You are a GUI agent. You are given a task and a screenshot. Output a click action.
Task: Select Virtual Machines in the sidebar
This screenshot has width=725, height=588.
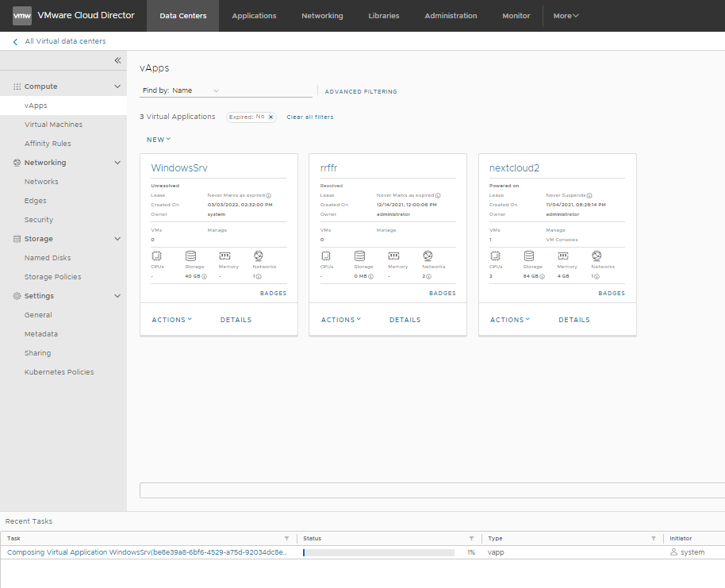point(53,125)
